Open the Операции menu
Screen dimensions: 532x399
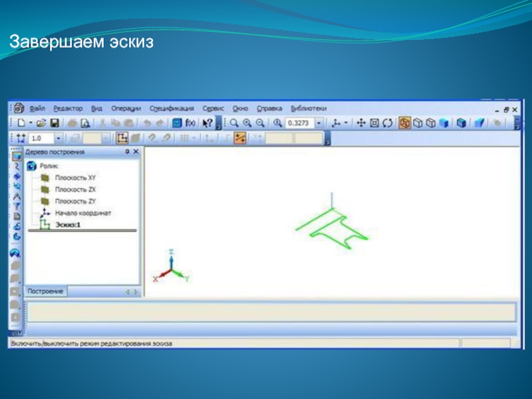[126, 108]
